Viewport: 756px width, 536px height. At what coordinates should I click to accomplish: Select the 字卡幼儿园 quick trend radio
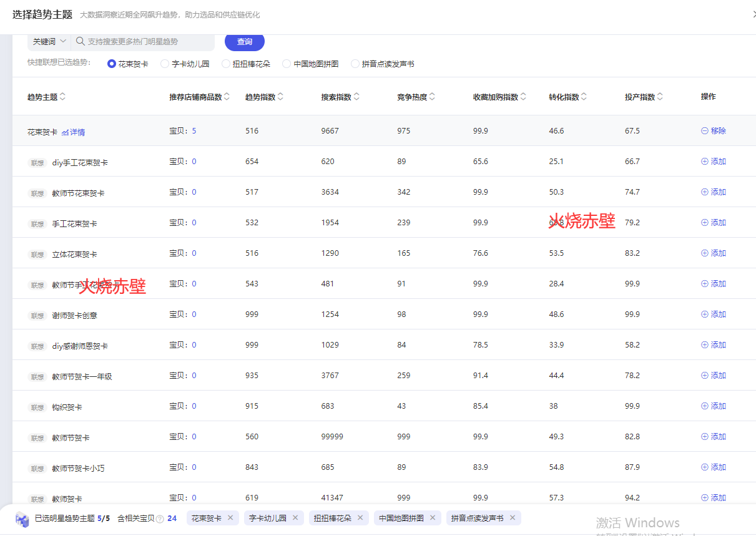point(165,64)
